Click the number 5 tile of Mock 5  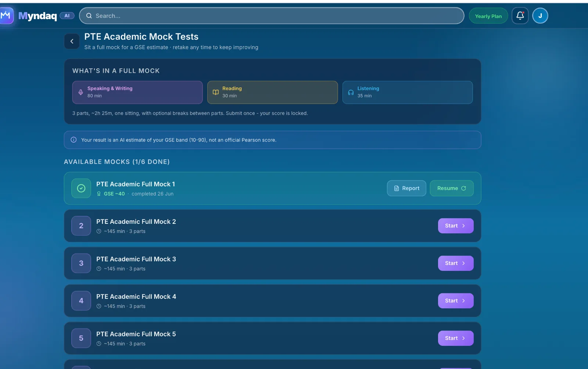tap(81, 338)
